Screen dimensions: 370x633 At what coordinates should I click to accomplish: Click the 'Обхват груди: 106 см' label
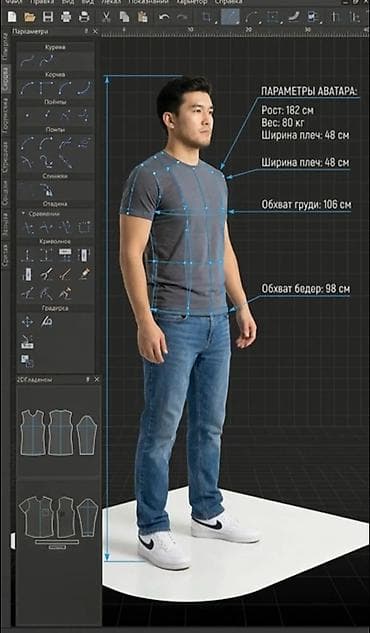coord(306,204)
